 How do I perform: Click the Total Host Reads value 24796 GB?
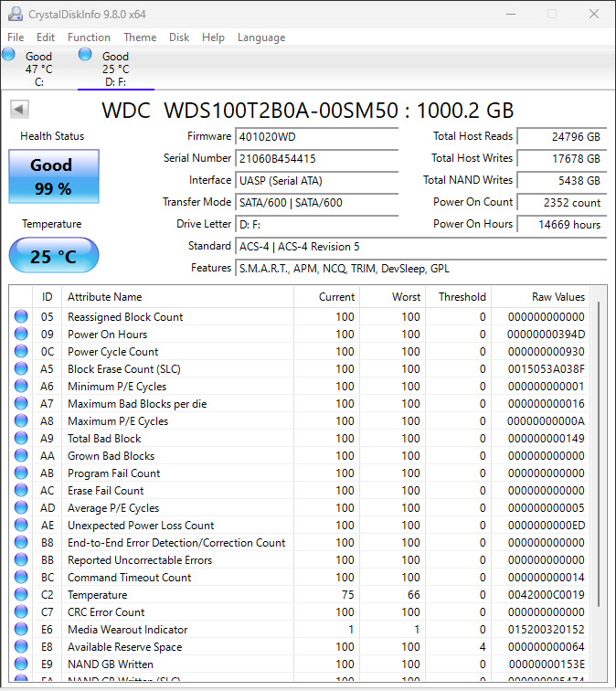pos(562,136)
